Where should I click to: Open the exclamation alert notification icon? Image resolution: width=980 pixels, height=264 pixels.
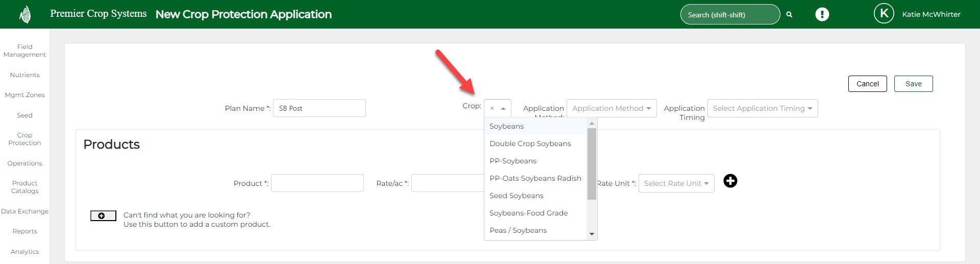pyautogui.click(x=822, y=14)
